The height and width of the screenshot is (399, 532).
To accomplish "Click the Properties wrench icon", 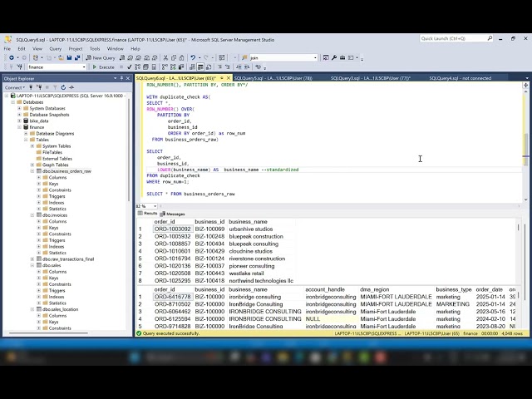I will coord(334,57).
